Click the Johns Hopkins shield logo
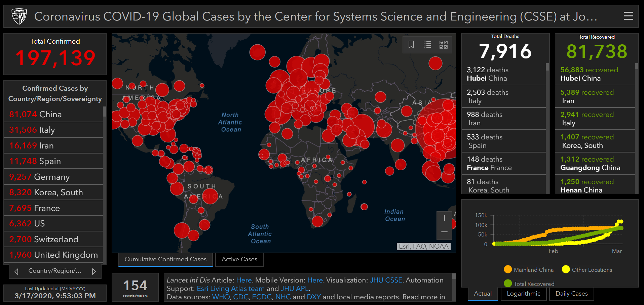This screenshot has height=305, width=644. tap(19, 16)
